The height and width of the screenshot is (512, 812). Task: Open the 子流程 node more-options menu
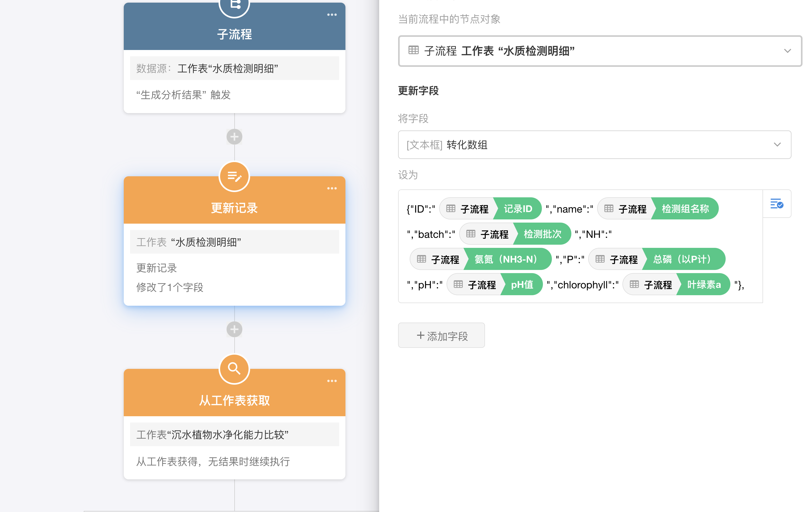click(x=332, y=15)
